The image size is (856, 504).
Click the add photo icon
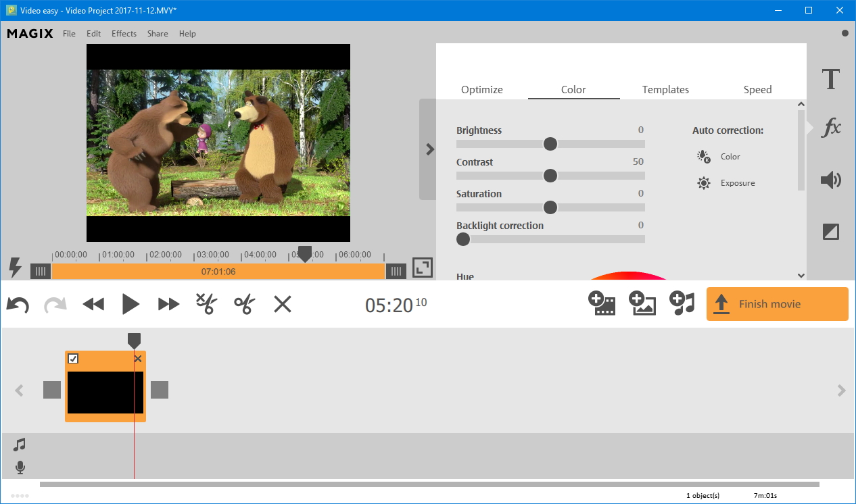coord(642,304)
